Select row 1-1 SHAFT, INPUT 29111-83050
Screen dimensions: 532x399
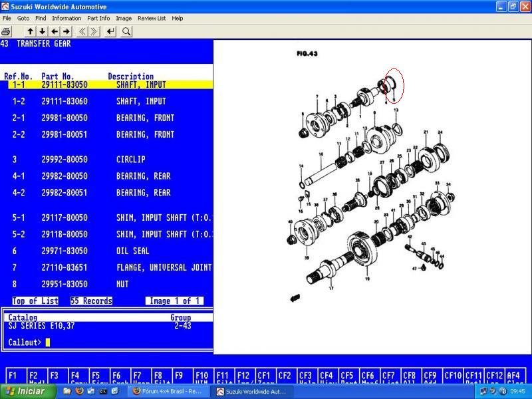[x=110, y=84]
